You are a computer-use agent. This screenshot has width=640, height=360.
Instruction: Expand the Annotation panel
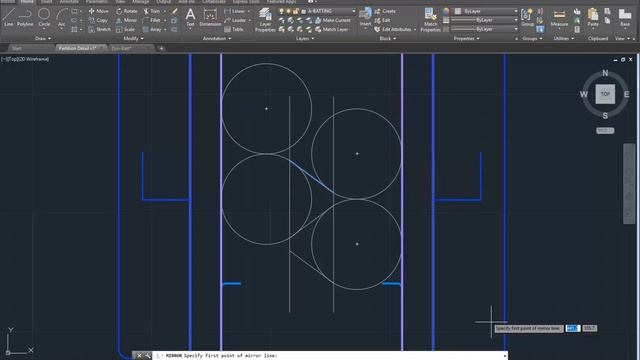coord(217,38)
